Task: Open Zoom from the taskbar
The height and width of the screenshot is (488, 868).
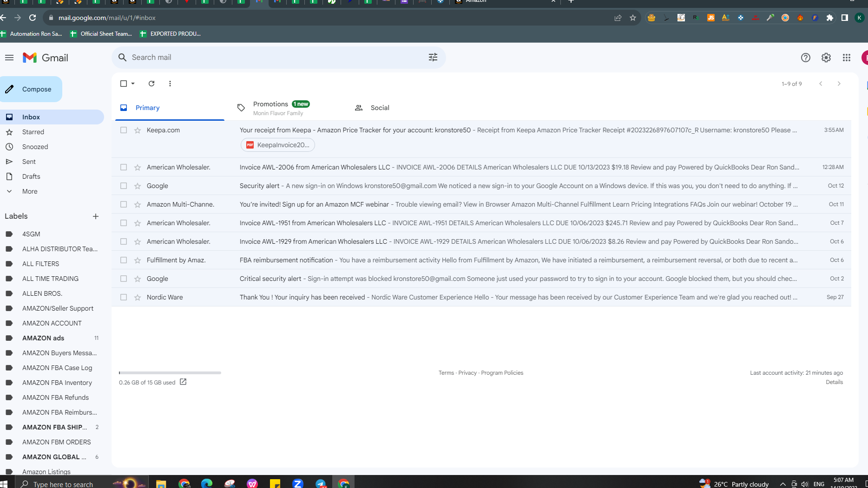Action: 298,483
